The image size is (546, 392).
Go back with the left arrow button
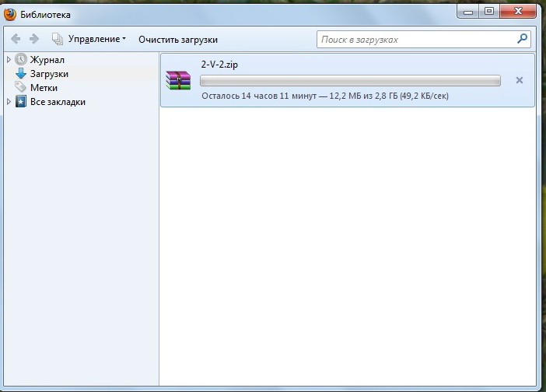(x=16, y=39)
